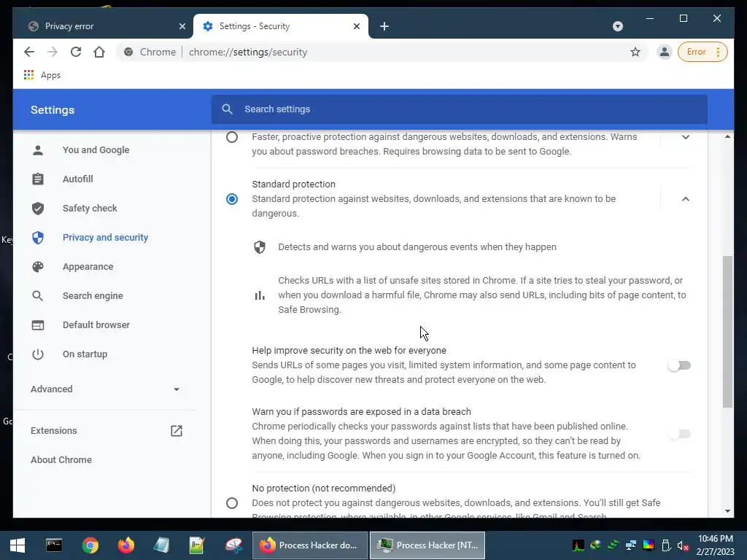Screen dimensions: 747x560
Task: Launch Firefox from the taskbar
Action: pyautogui.click(x=126, y=545)
